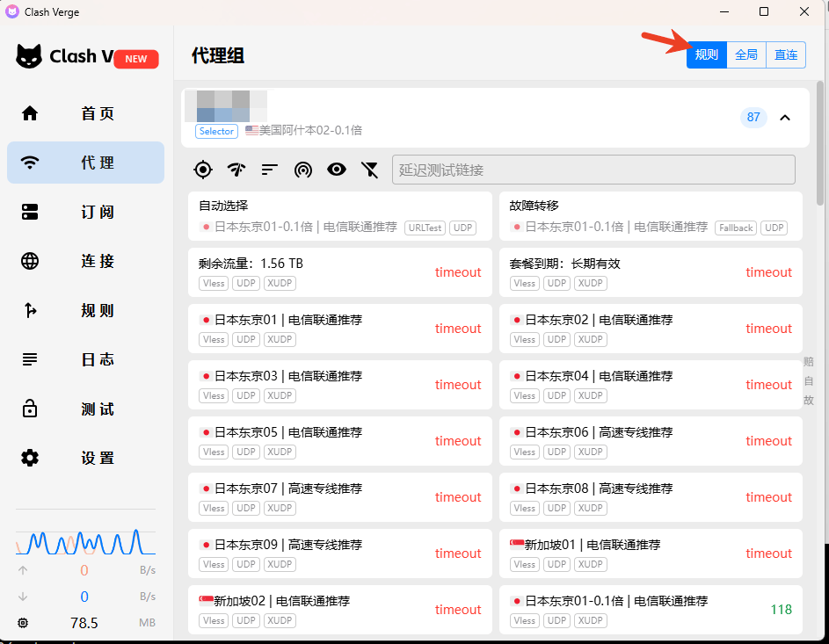Select the 新加坡01 电信联通推荐 proxy node

coord(650,554)
